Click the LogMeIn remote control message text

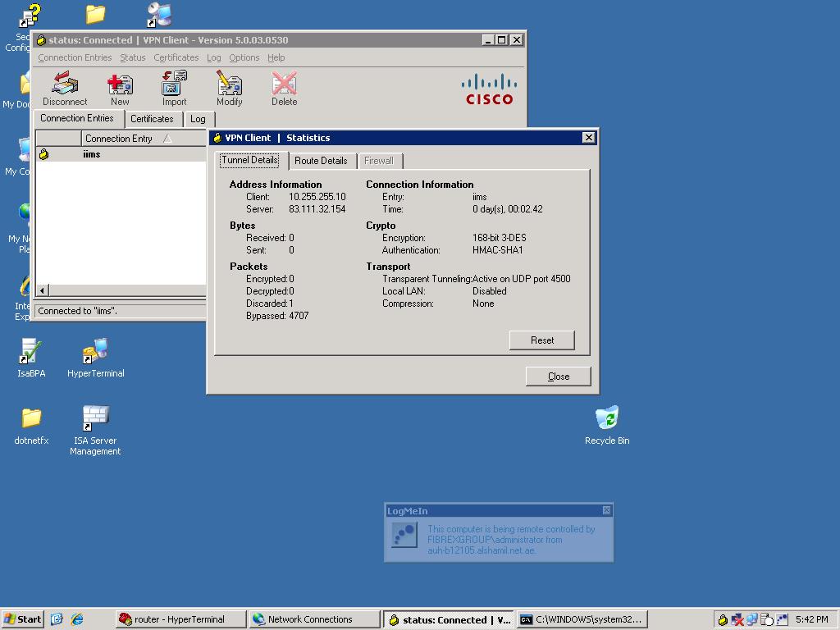pos(511,540)
